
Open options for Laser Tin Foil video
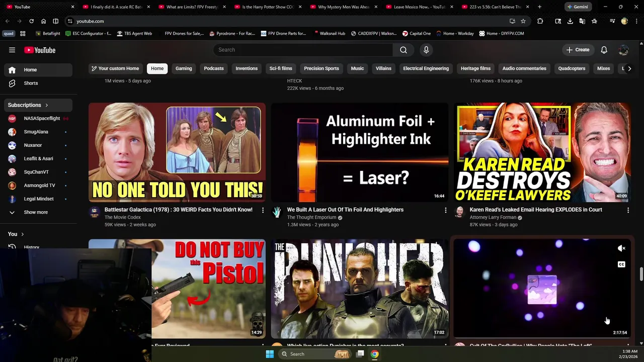[x=445, y=210]
